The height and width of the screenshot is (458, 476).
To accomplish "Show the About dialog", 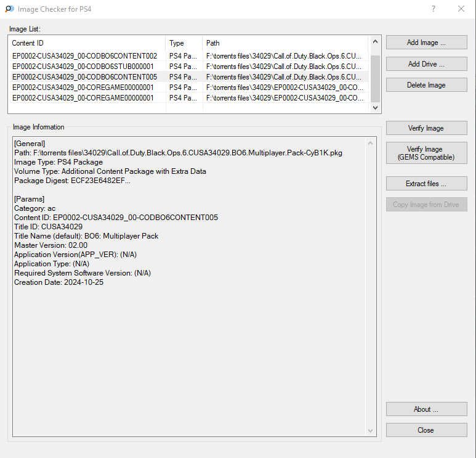I will 426,409.
